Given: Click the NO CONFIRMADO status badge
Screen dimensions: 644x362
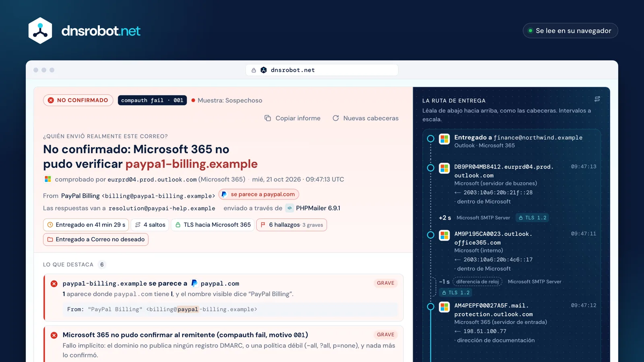Looking at the screenshot, I should [78, 100].
